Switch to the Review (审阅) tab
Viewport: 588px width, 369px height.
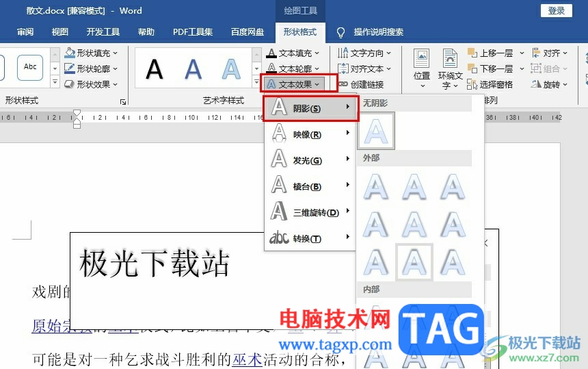25,32
